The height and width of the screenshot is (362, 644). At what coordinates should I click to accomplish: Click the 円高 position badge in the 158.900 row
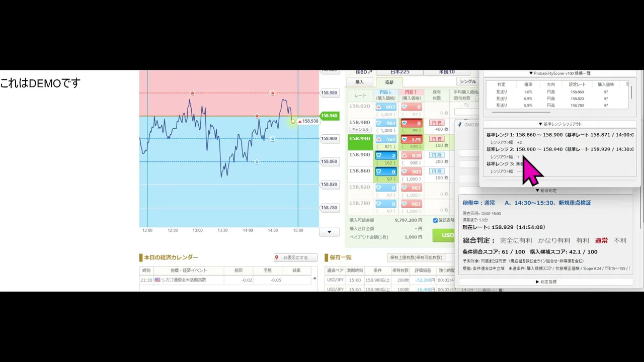tap(437, 155)
